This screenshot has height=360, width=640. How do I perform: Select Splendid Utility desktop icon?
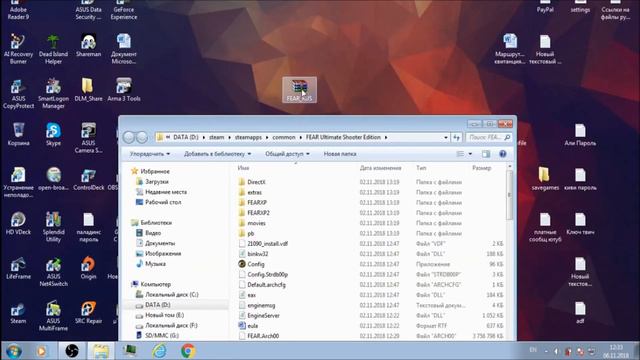[53, 227]
